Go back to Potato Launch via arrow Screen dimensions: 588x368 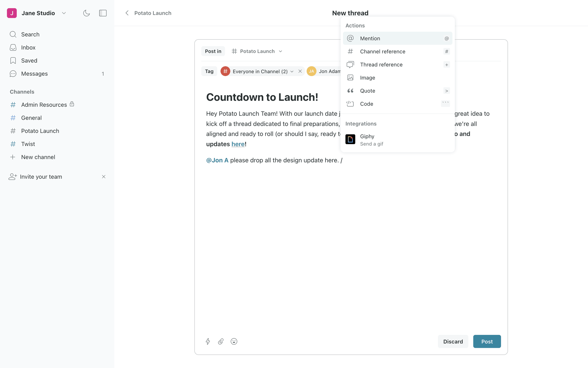click(x=127, y=13)
